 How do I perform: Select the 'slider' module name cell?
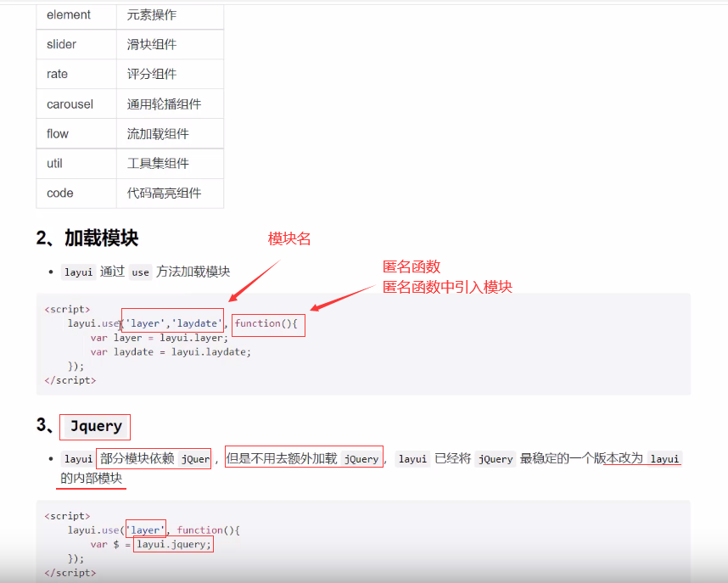pyautogui.click(x=76, y=45)
